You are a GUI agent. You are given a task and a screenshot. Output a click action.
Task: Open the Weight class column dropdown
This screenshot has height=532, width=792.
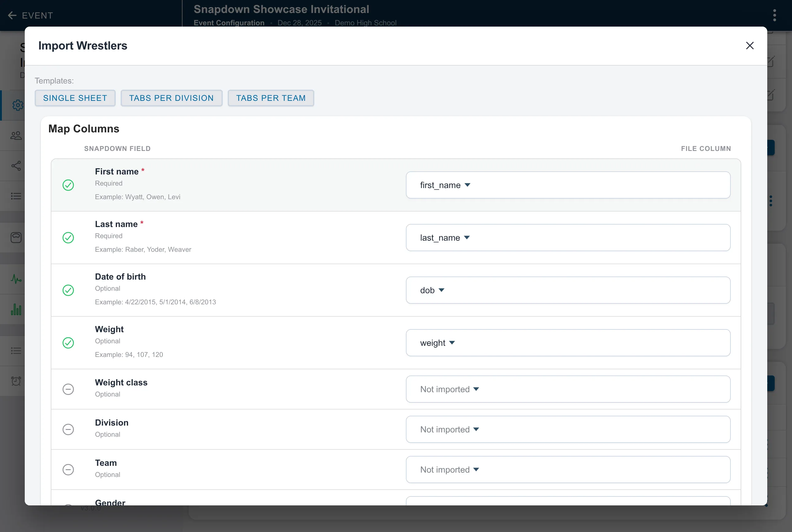(568, 389)
